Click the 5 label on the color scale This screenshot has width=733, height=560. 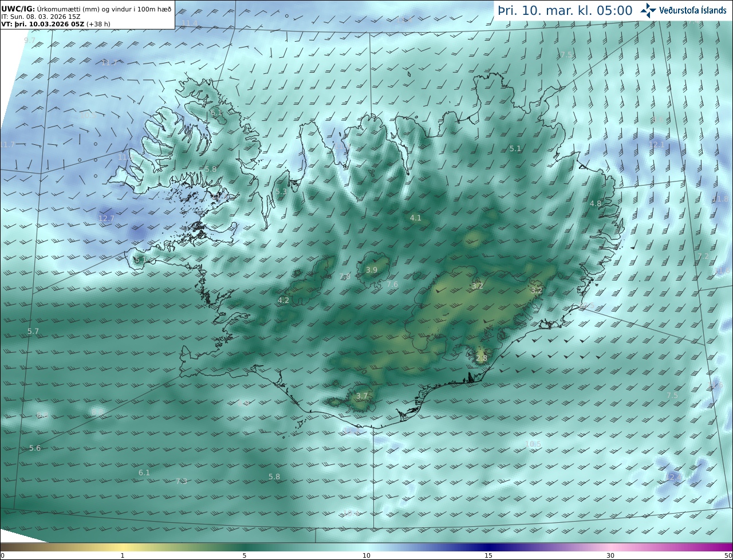[245, 555]
